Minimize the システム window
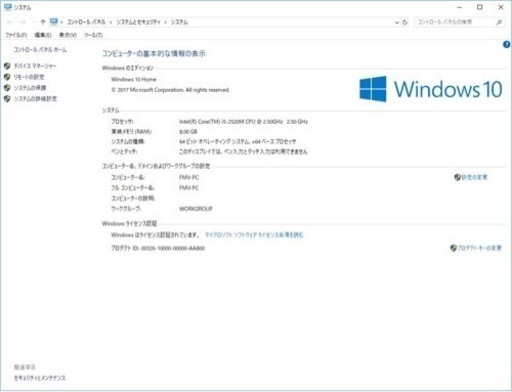The height and width of the screenshot is (392, 512). (459, 7)
